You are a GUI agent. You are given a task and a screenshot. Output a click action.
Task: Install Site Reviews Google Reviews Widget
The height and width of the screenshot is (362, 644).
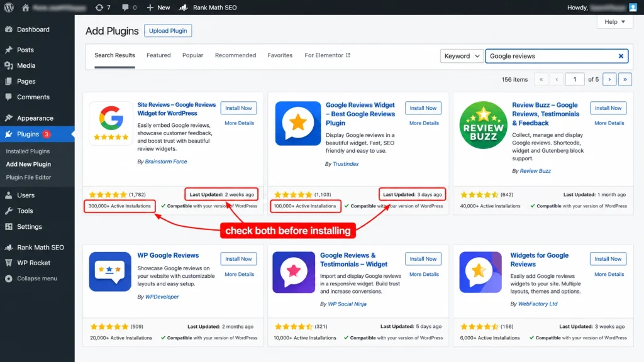point(238,108)
